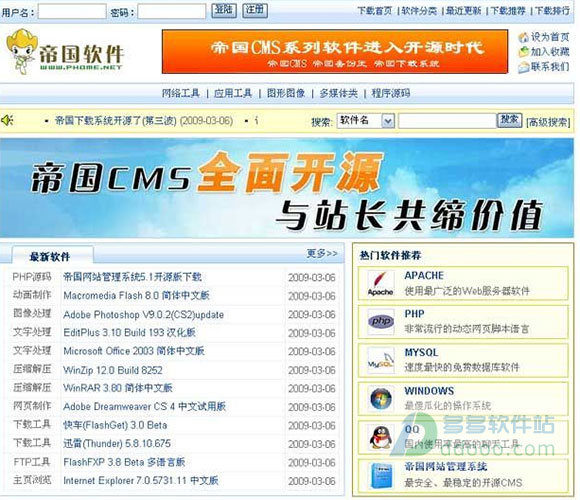Open Microsoft Office 2003 简体中文版
The width and height of the screenshot is (580, 500).
click(x=134, y=351)
